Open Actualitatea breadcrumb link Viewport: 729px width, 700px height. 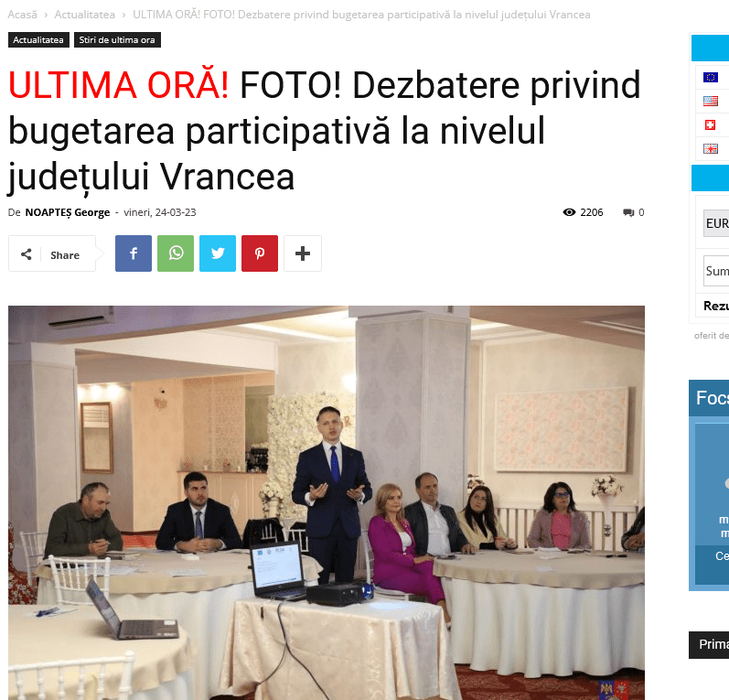[85, 15]
